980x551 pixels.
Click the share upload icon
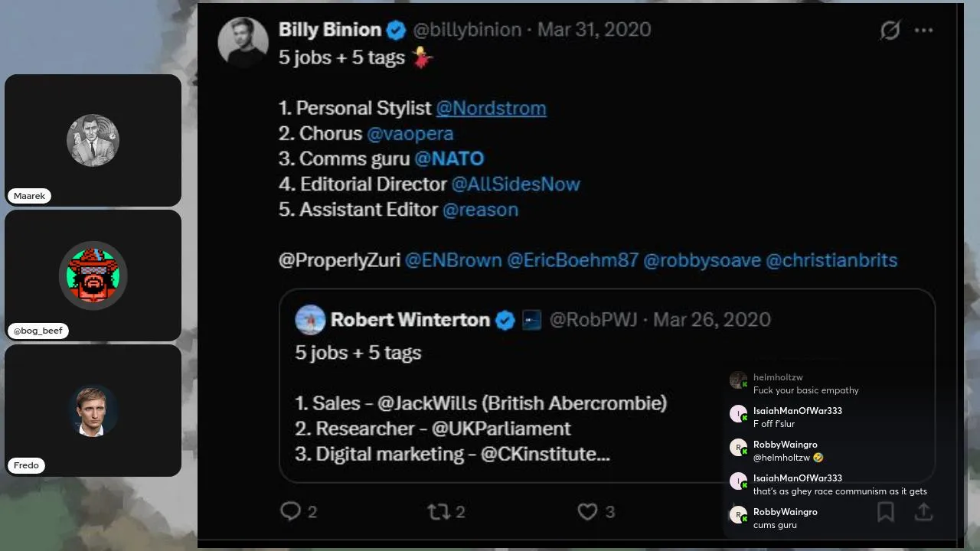click(x=924, y=511)
